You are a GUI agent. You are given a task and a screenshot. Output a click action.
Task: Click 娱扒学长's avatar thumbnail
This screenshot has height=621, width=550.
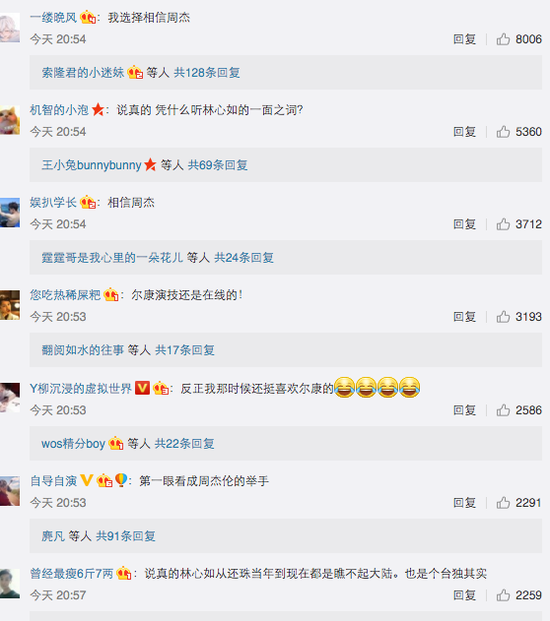pos(10,213)
